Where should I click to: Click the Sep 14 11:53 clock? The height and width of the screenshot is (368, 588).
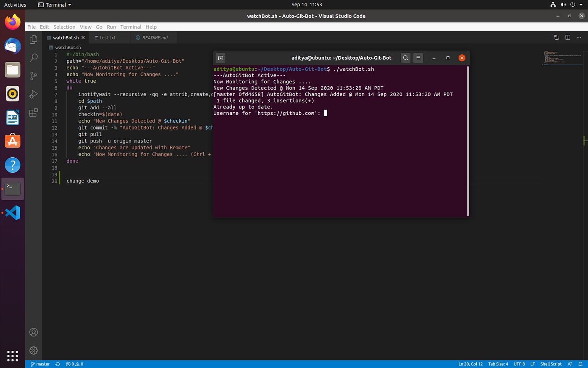point(307,5)
